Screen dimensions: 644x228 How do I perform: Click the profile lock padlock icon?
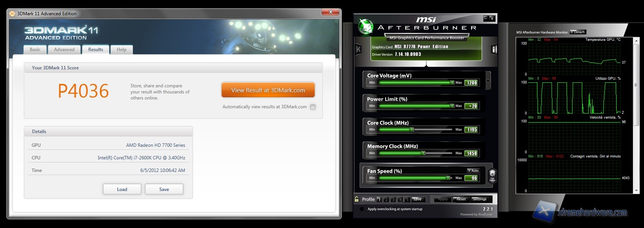click(x=357, y=199)
